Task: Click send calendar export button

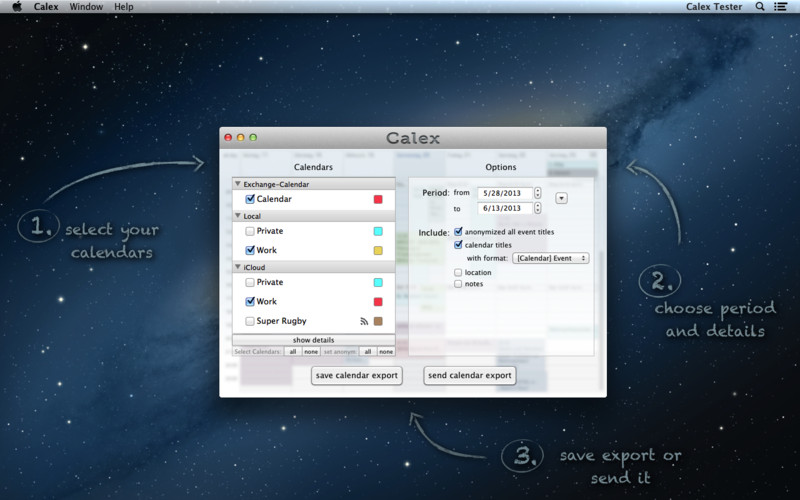Action: [x=469, y=376]
